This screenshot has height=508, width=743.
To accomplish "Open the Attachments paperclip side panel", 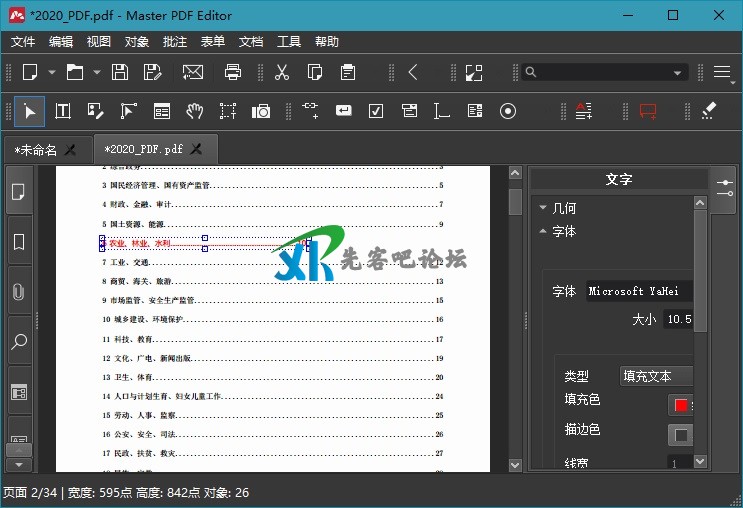I will 19,293.
